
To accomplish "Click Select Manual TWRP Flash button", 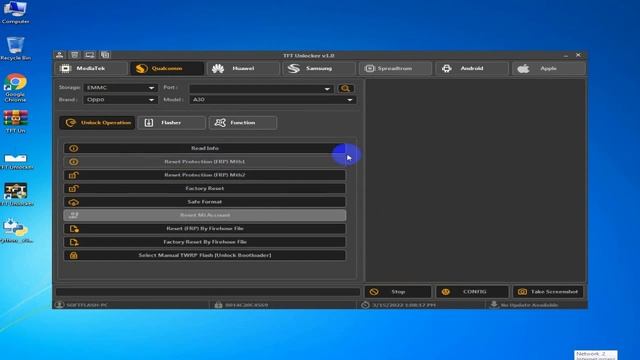I will click(205, 256).
